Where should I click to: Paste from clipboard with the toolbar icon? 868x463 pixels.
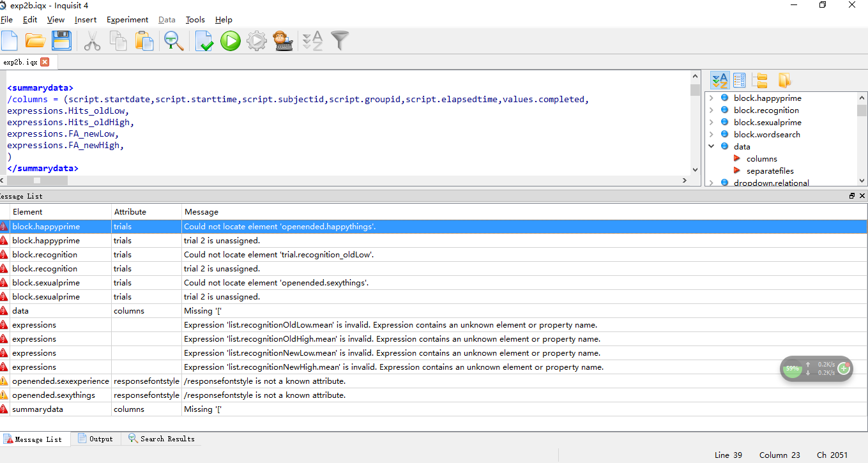(x=144, y=41)
